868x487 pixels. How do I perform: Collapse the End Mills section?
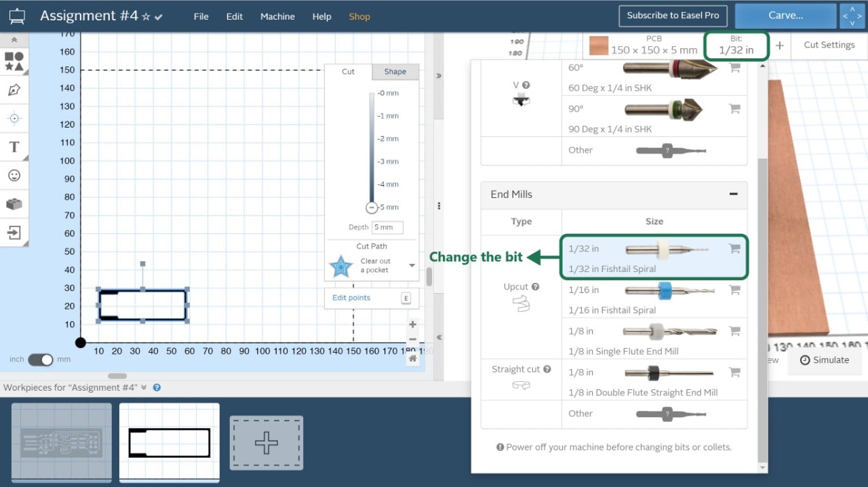[733, 194]
